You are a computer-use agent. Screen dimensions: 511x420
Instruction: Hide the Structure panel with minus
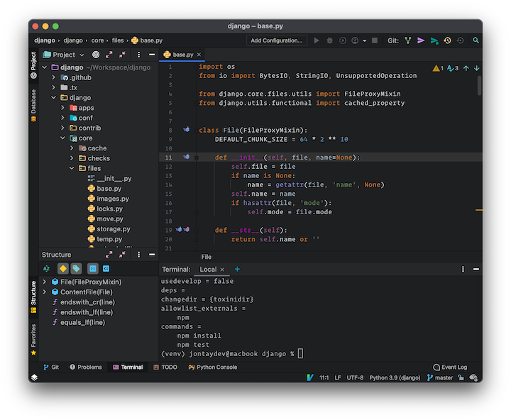coord(152,255)
